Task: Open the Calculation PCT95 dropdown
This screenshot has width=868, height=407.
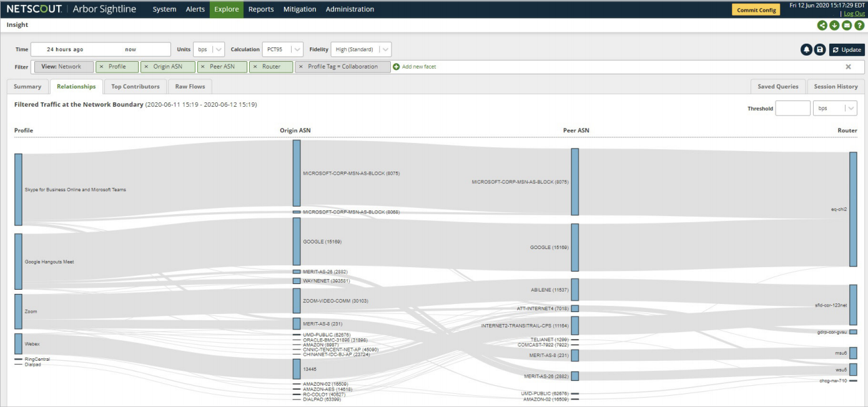Action: [x=283, y=49]
